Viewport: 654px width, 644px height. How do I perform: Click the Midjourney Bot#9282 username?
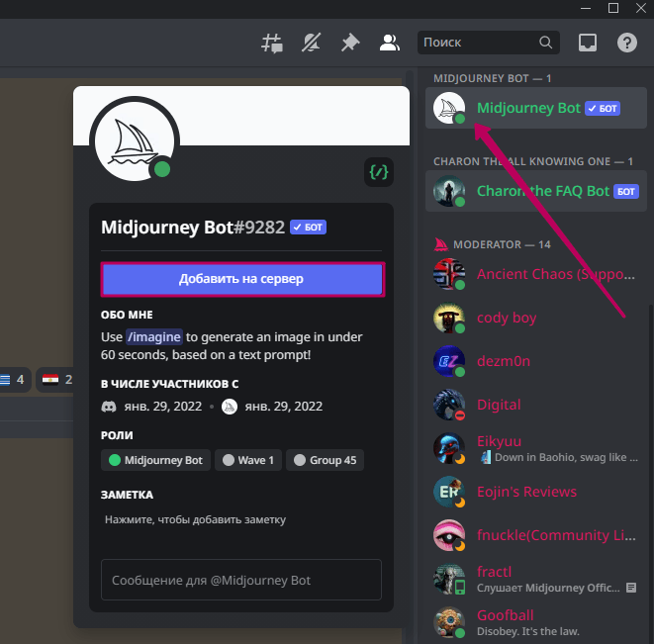pyautogui.click(x=193, y=228)
